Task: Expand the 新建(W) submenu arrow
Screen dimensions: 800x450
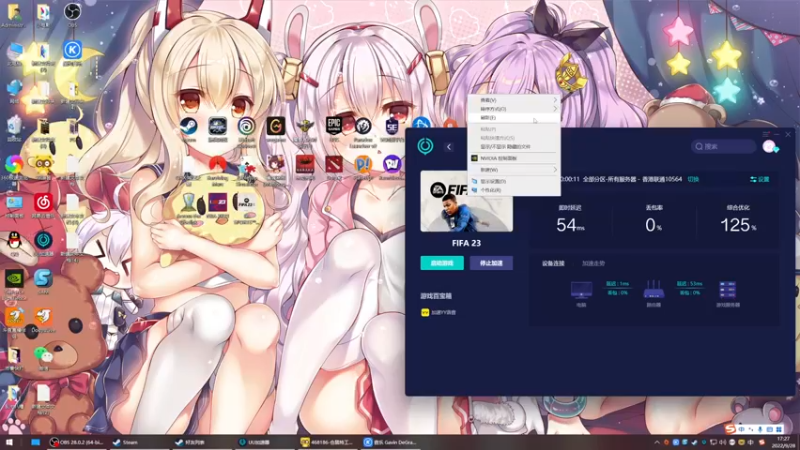Action: 555,169
